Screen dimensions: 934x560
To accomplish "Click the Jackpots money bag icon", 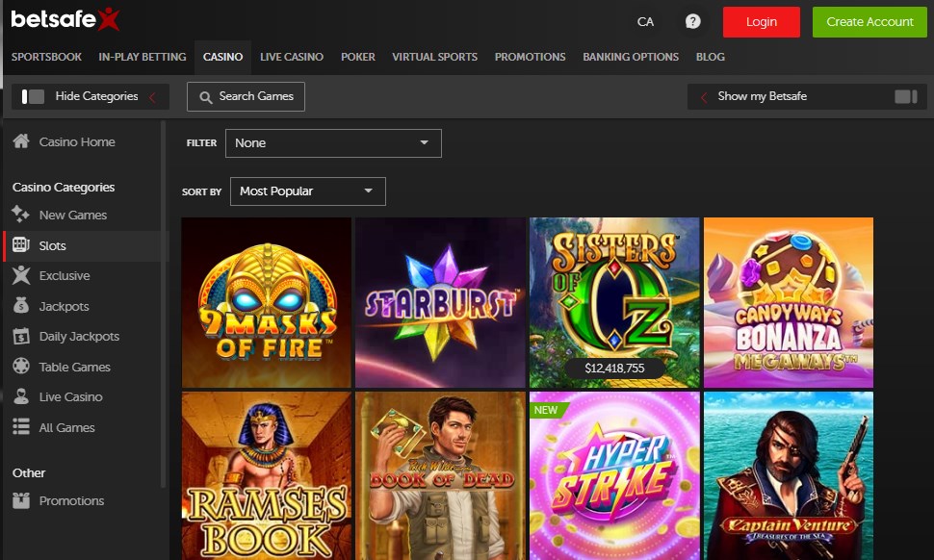I will click(21, 305).
